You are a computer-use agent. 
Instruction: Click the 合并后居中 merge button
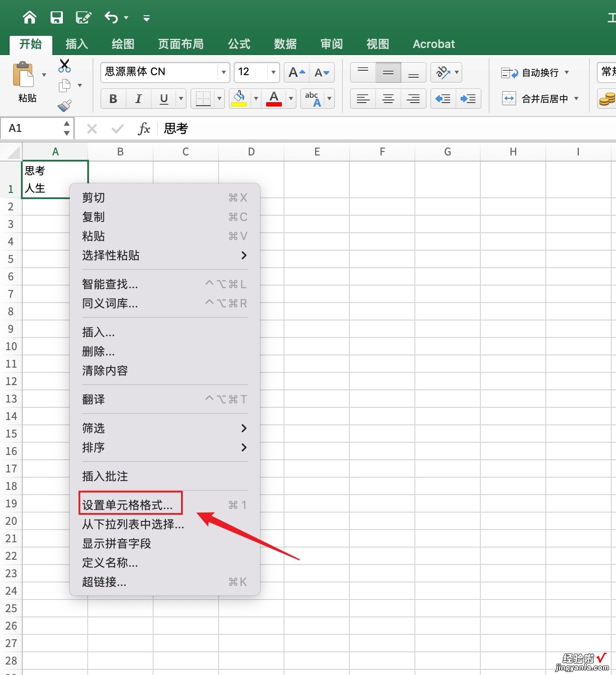click(x=535, y=99)
